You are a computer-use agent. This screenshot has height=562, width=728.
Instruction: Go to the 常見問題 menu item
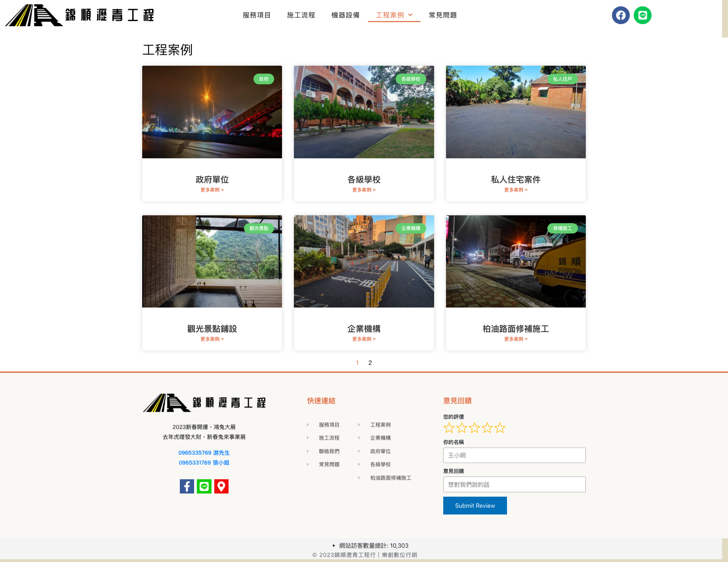click(443, 15)
